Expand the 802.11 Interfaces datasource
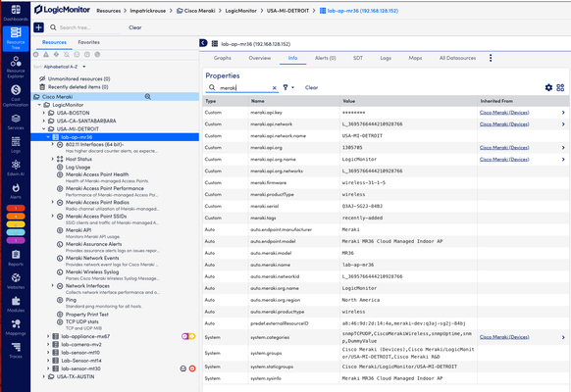This screenshot has width=571, height=392. (52, 144)
